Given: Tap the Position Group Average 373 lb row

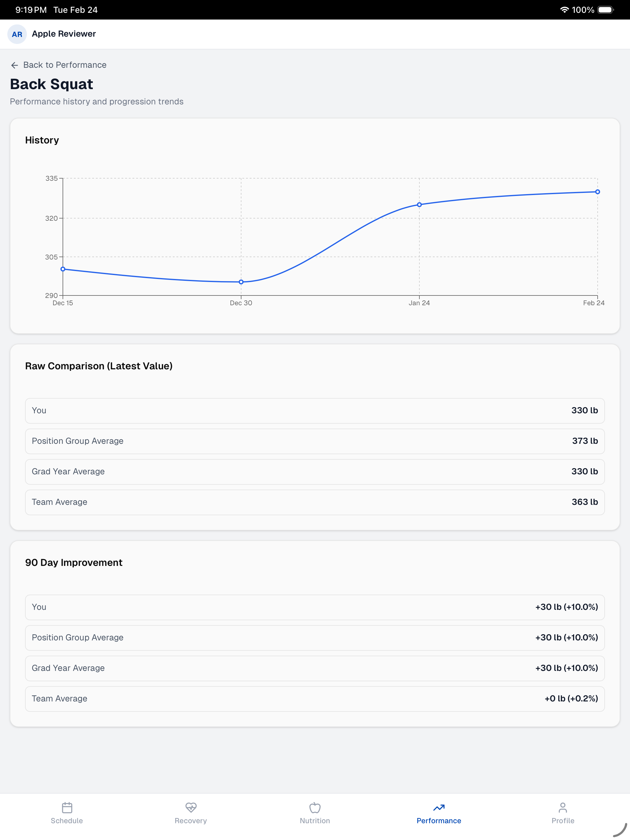Looking at the screenshot, I should pos(315,441).
